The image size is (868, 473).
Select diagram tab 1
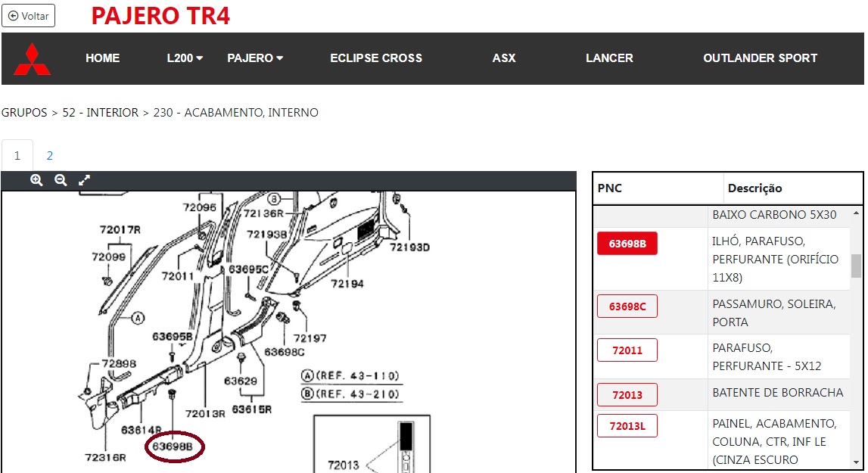coord(17,156)
